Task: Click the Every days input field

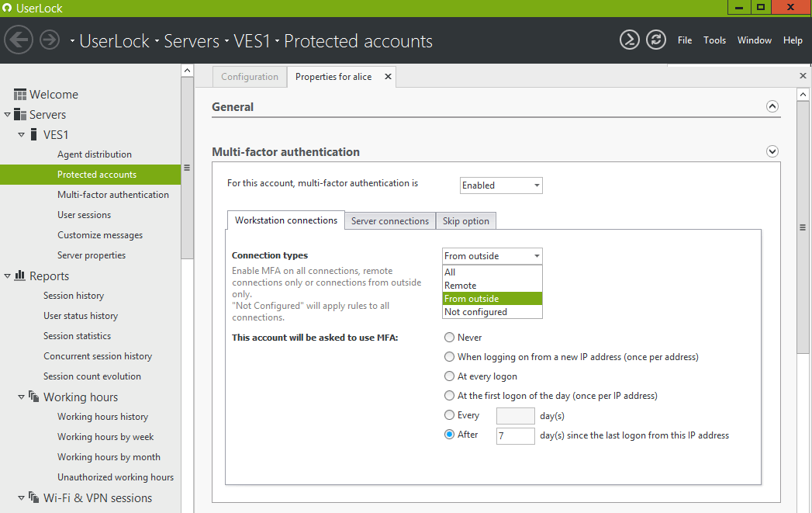Action: click(515, 416)
